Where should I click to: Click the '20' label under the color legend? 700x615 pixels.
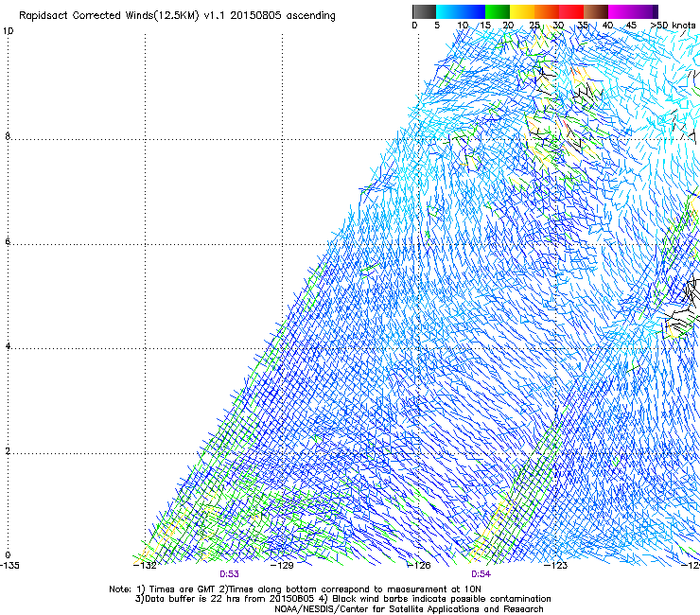click(508, 26)
